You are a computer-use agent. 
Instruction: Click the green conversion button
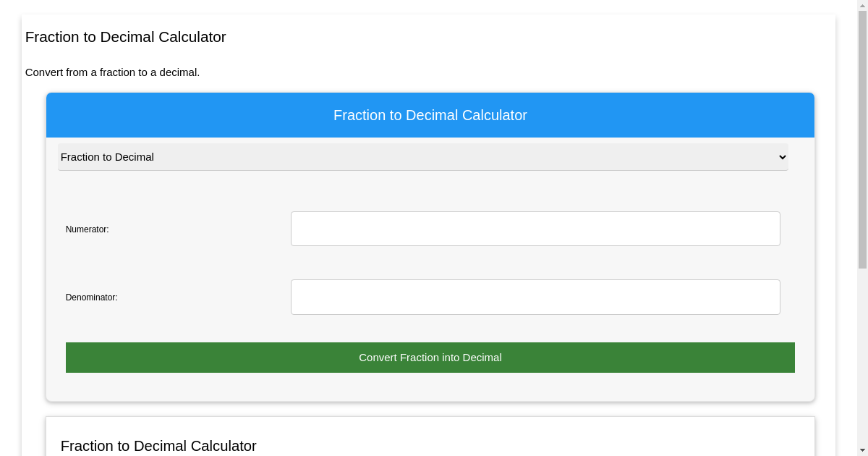[x=430, y=357]
